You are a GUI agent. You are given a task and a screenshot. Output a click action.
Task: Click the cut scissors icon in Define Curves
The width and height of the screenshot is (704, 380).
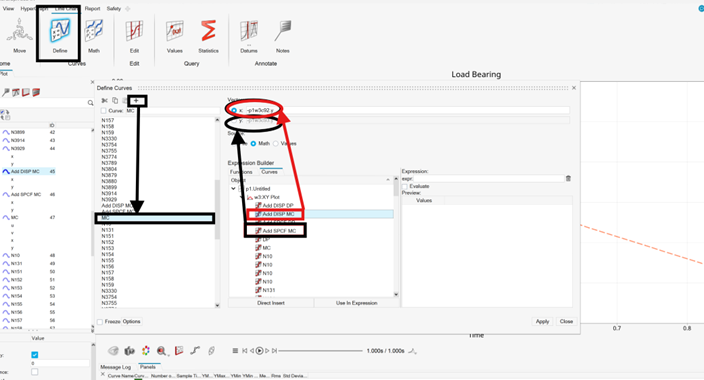click(105, 101)
